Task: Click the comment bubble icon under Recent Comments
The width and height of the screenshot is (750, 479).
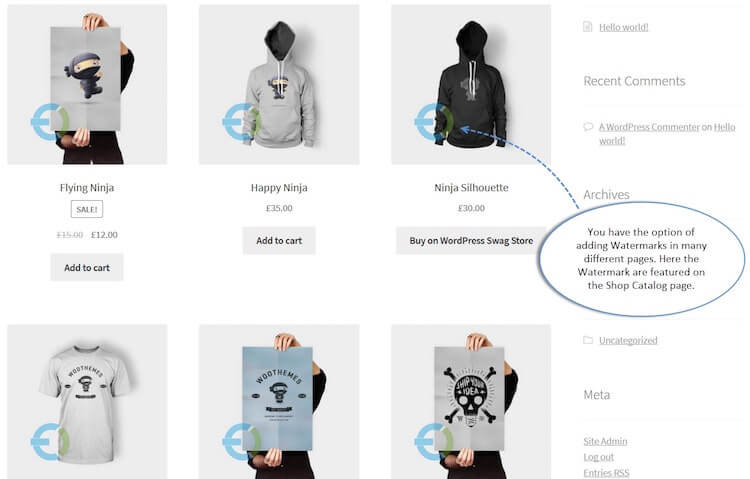Action: coord(588,127)
